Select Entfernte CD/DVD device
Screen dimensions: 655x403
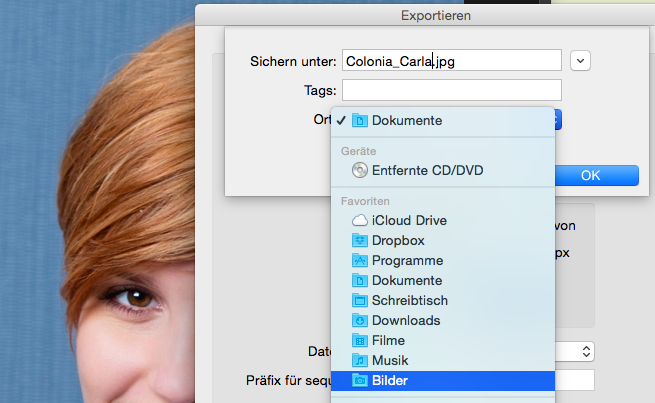click(x=443, y=170)
